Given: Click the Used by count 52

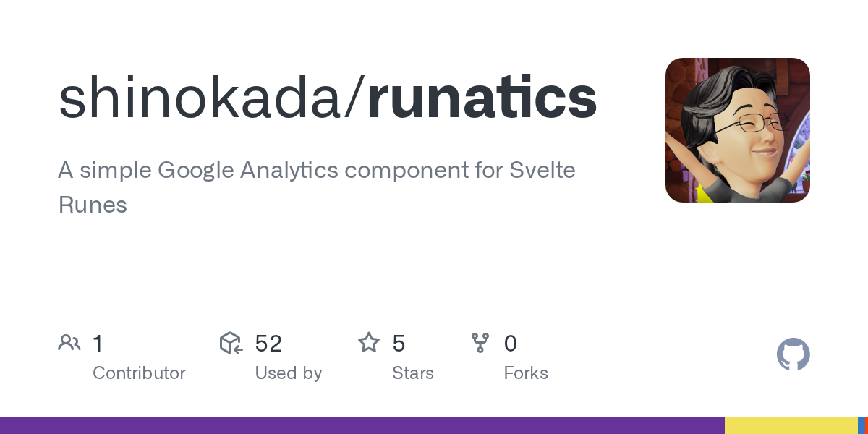Looking at the screenshot, I should (x=268, y=344).
